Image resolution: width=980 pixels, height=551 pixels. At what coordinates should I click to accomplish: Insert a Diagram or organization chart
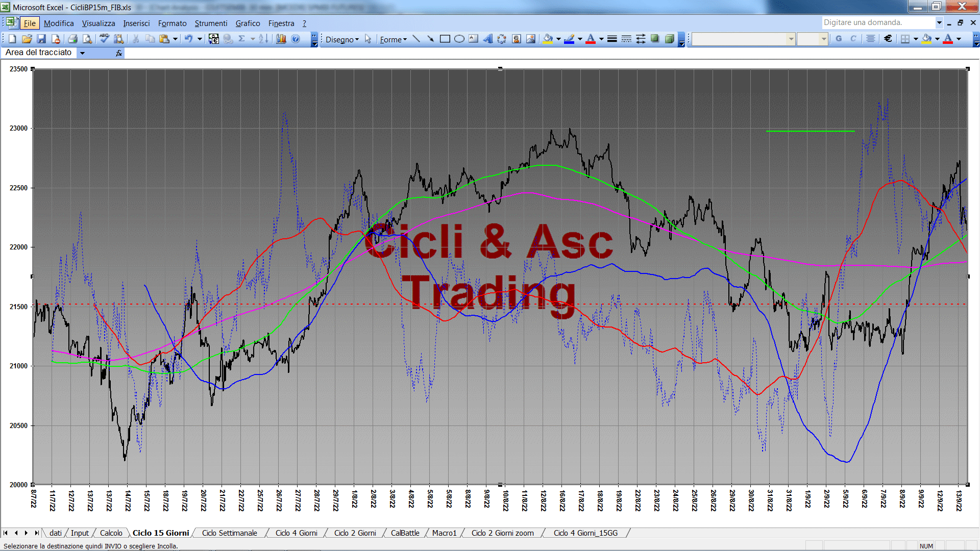point(502,39)
